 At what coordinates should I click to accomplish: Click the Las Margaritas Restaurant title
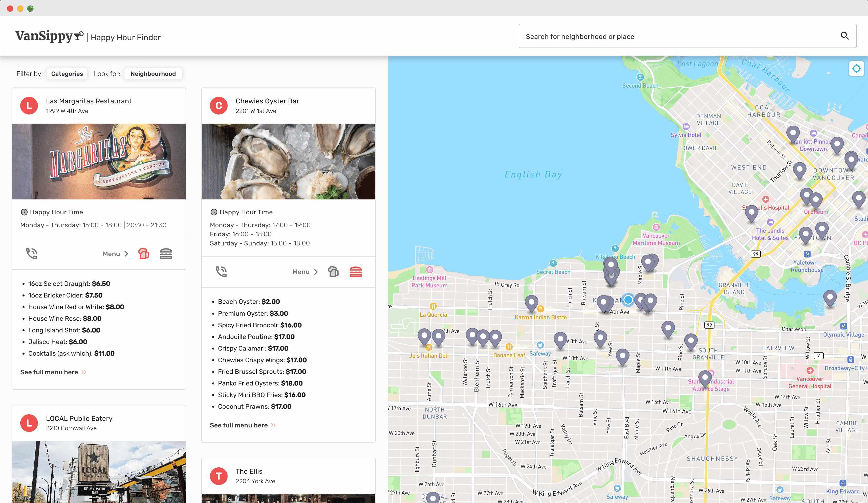point(89,101)
